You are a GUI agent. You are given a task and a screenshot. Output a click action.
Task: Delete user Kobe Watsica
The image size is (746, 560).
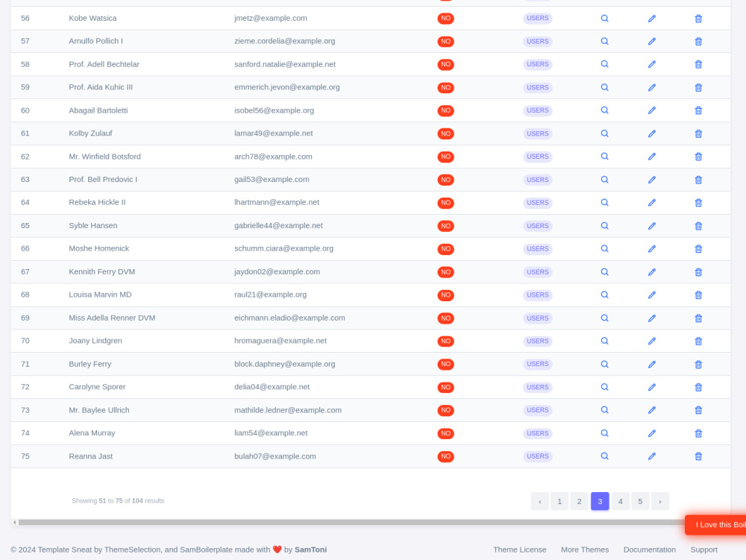click(x=698, y=19)
